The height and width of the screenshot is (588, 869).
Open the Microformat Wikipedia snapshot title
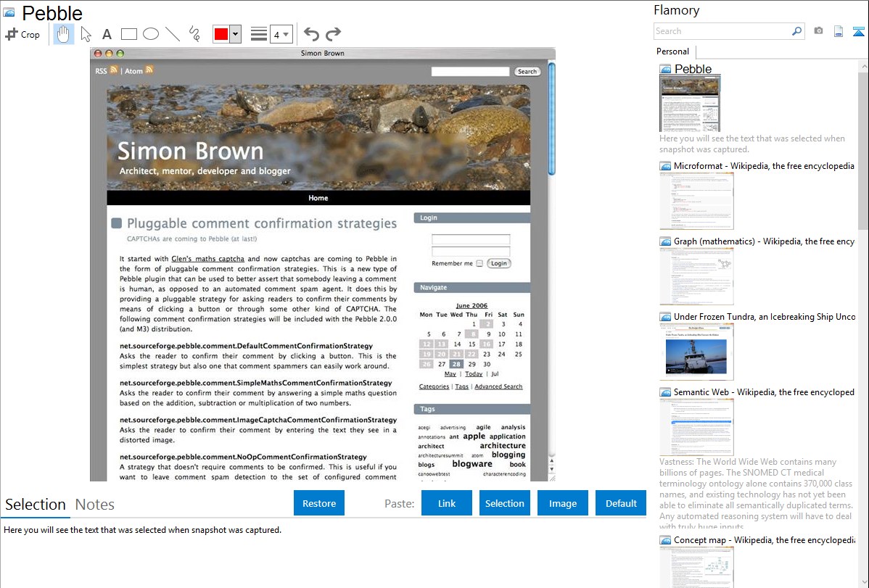click(x=764, y=166)
